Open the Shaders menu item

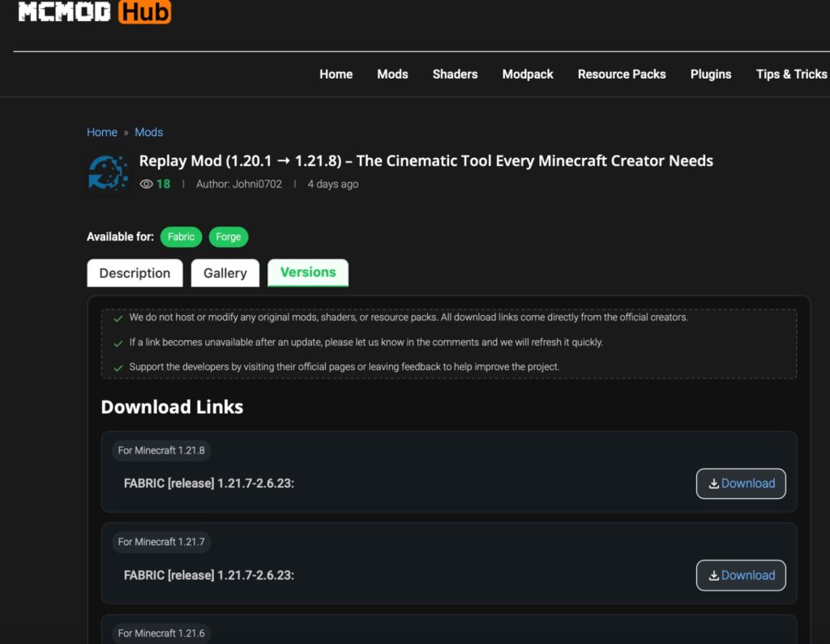[x=455, y=74]
